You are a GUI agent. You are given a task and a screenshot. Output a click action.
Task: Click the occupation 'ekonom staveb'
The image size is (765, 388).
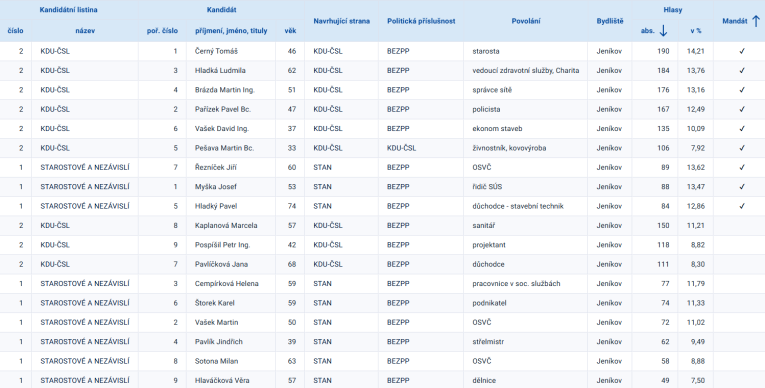tap(497, 128)
